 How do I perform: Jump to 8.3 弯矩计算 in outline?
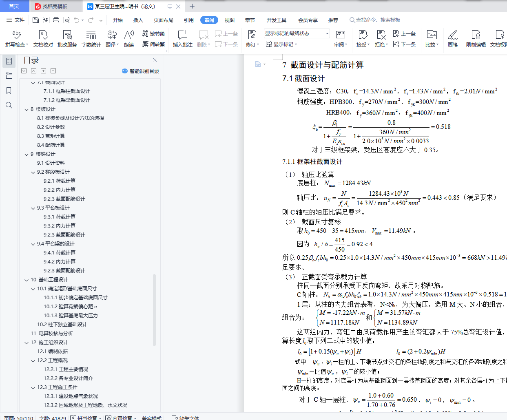51,136
